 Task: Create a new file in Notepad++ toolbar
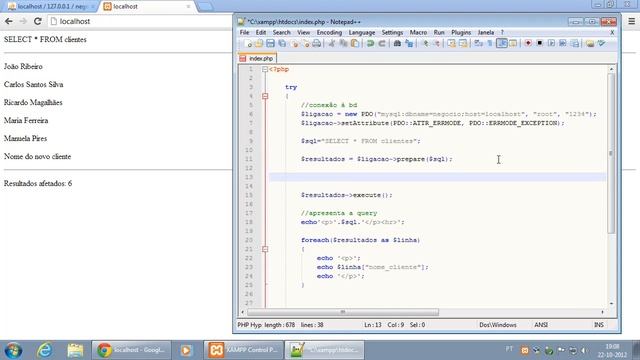[x=247, y=43]
